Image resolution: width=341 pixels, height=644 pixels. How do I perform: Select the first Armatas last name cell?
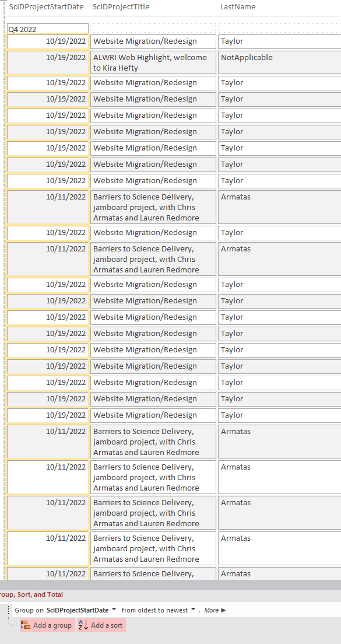279,207
